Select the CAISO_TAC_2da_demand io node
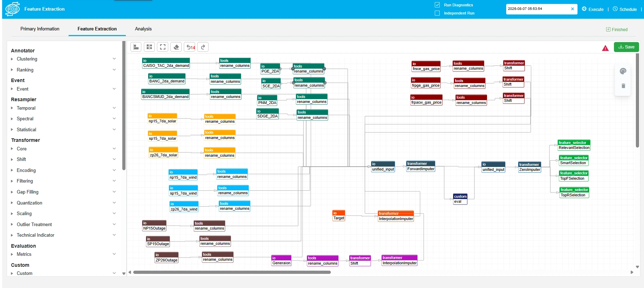 [166, 63]
